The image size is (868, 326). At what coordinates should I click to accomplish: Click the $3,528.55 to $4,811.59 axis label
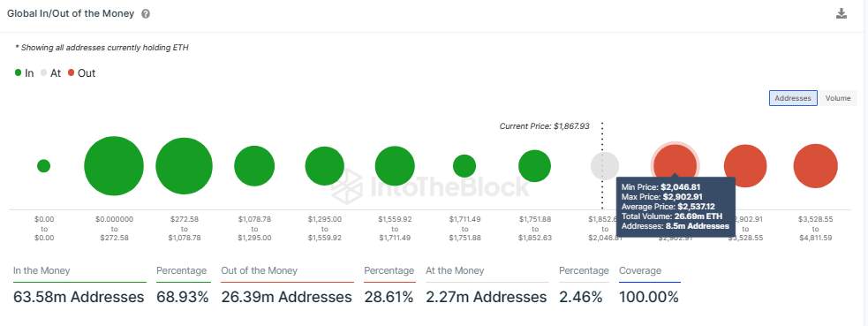[x=815, y=229]
